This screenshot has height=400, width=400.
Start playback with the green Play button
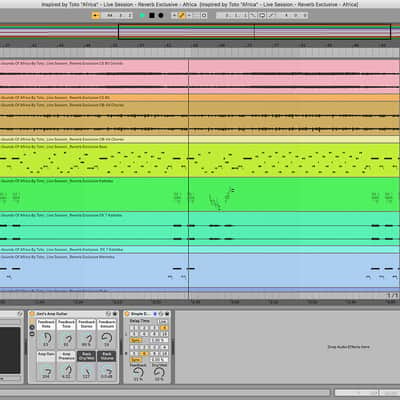click(x=142, y=15)
